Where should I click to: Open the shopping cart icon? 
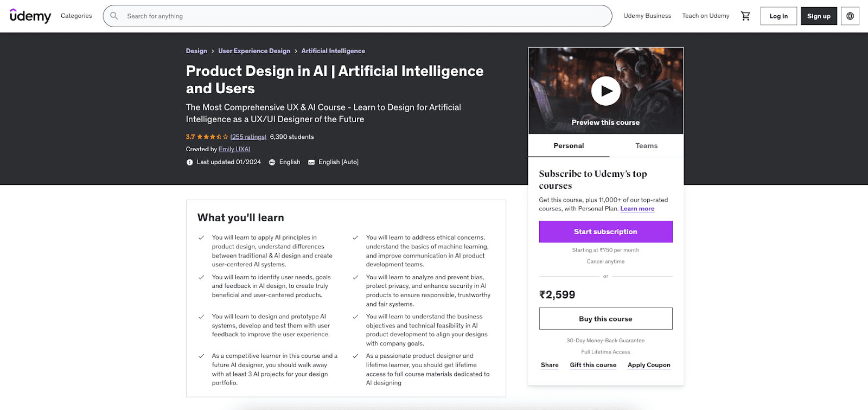(745, 16)
